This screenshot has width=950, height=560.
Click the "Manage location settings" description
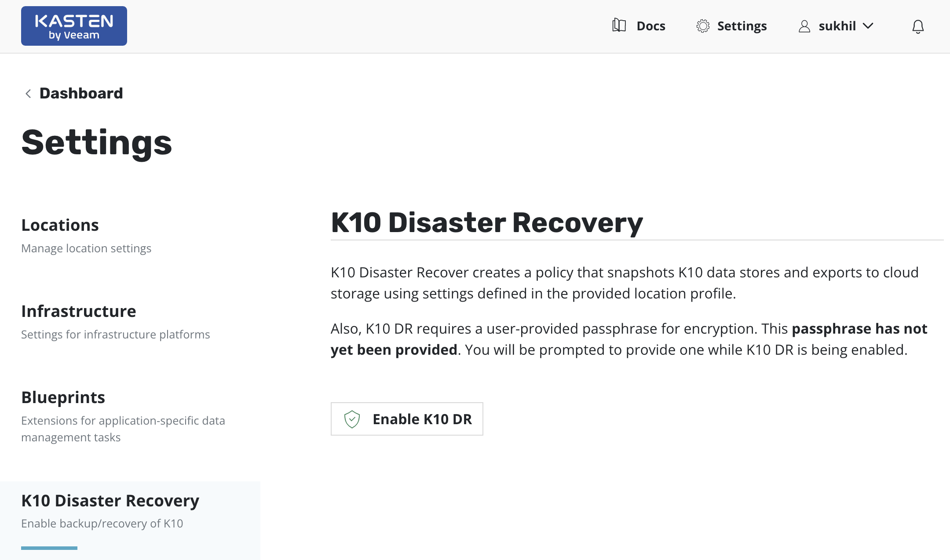pyautogui.click(x=86, y=248)
